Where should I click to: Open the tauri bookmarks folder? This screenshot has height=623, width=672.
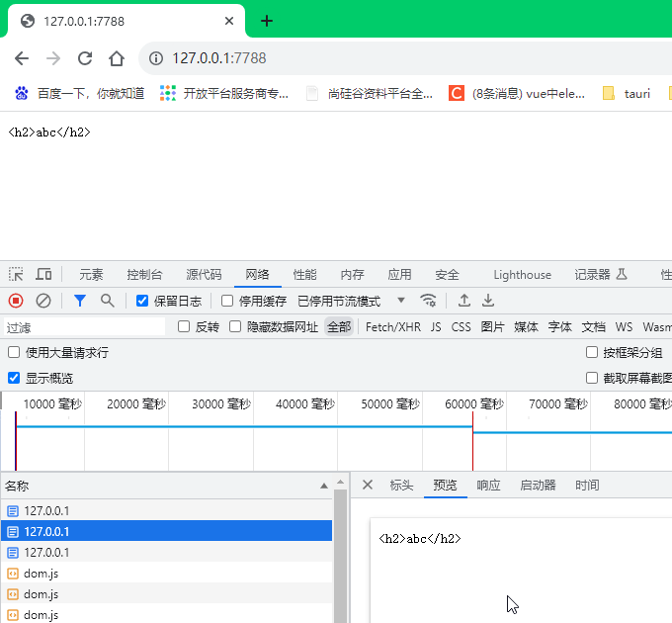tap(627, 94)
